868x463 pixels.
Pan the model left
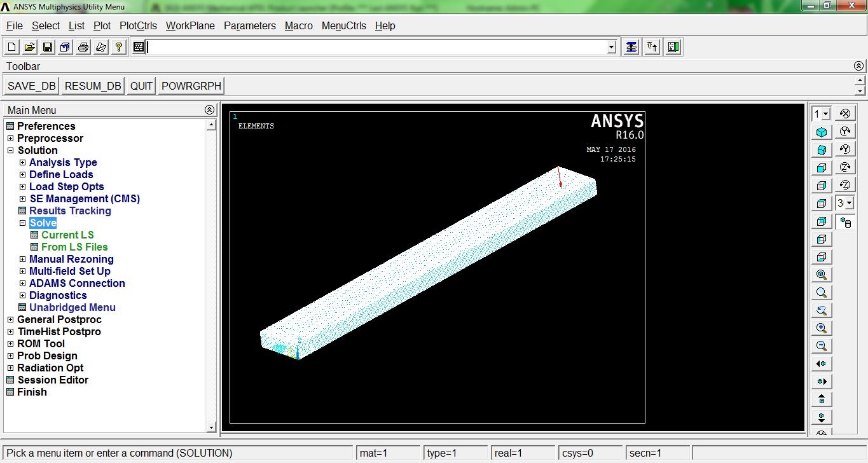(822, 364)
